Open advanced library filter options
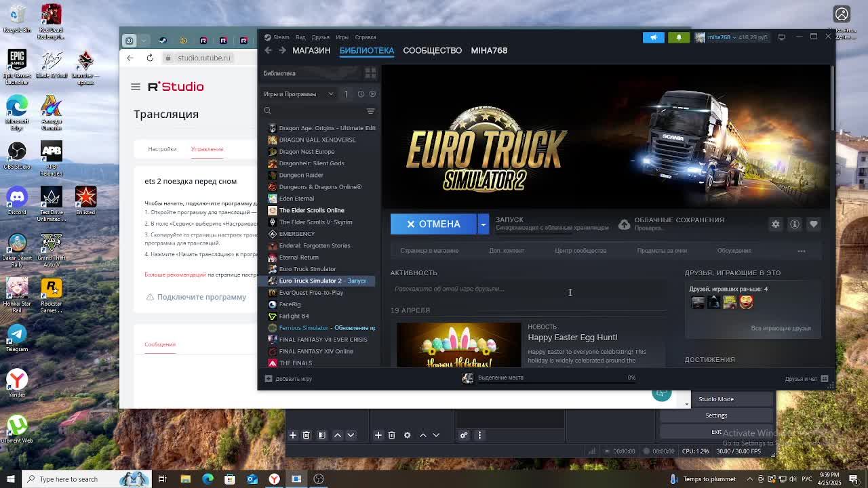Image resolution: width=868 pixels, height=488 pixels. pos(370,111)
